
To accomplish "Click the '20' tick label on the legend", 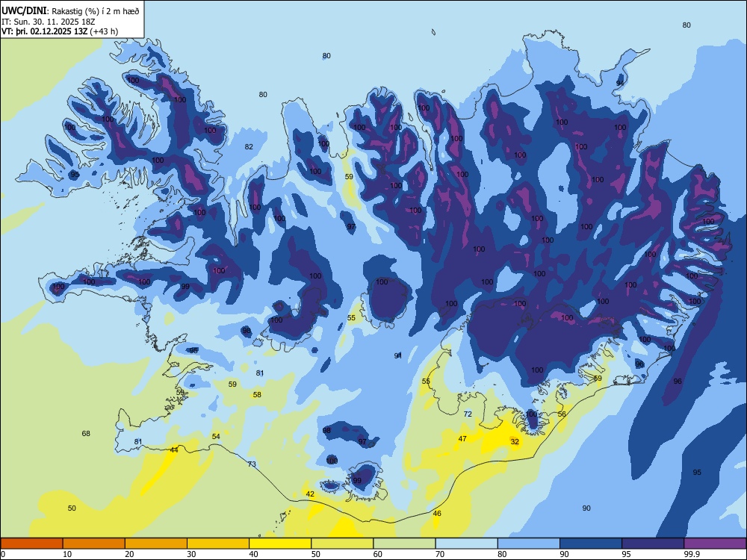I will tap(129, 554).
